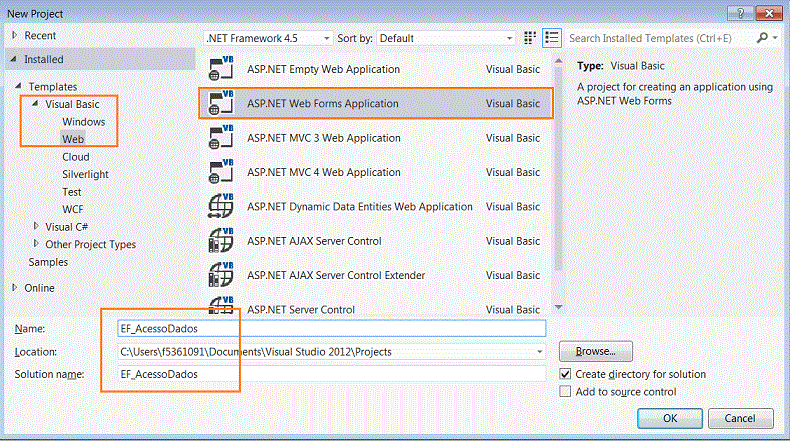Click the ASP.NET Web Forms Application icon
790x441 pixels.
click(221, 103)
